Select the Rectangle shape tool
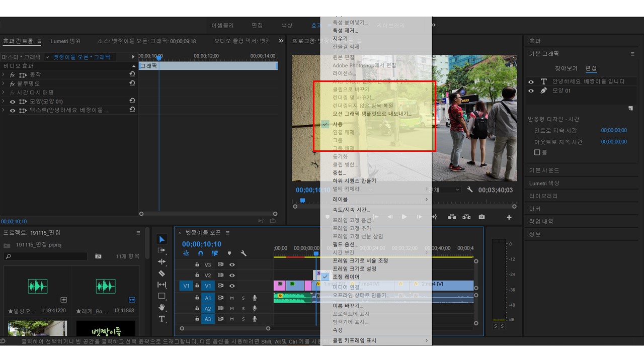644x362 pixels. pos(162,296)
